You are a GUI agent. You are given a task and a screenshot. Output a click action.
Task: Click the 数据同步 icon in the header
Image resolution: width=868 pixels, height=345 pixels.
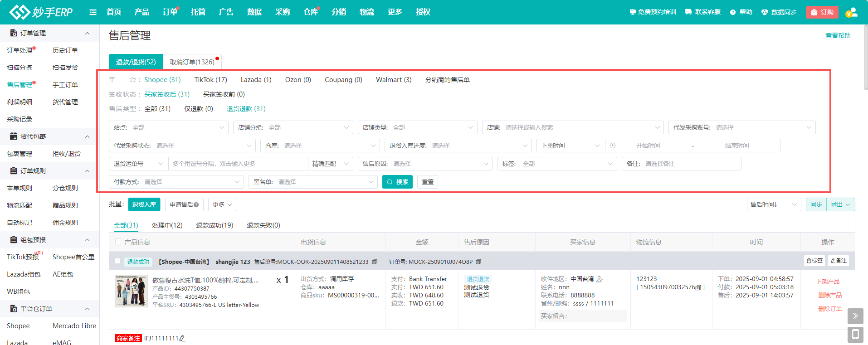pyautogui.click(x=765, y=12)
